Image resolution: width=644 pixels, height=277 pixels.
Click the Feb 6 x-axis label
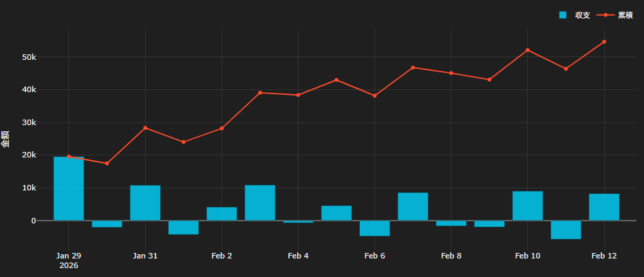[x=374, y=256]
